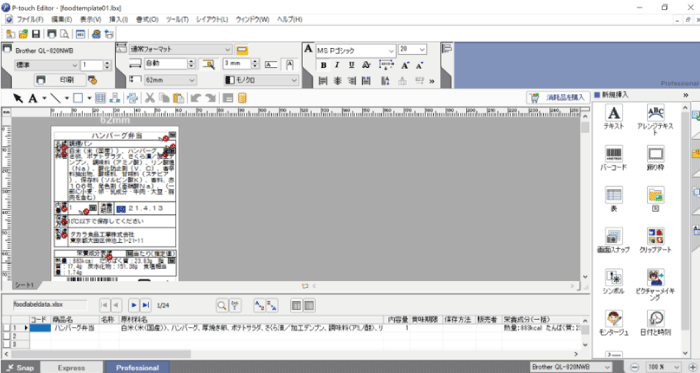Viewport: 700px width, 373px height.
Task: Open the printer quality 標準 dropdown
Action: click(x=46, y=65)
